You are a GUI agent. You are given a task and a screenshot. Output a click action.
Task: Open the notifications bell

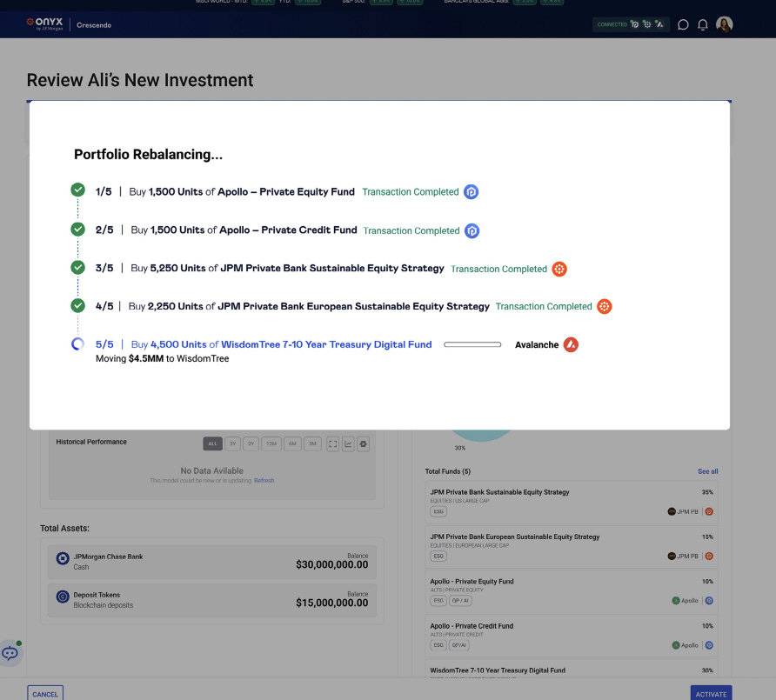click(x=703, y=24)
